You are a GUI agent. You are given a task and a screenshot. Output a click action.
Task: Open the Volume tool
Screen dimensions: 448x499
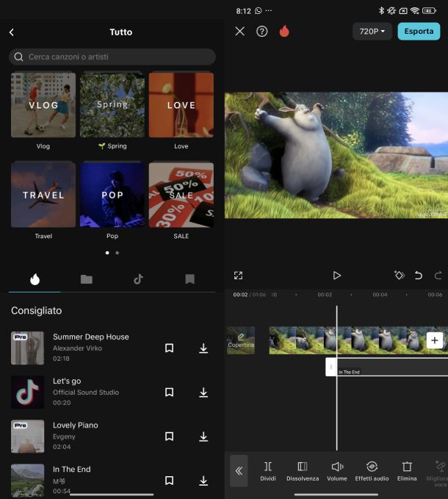[x=337, y=471]
